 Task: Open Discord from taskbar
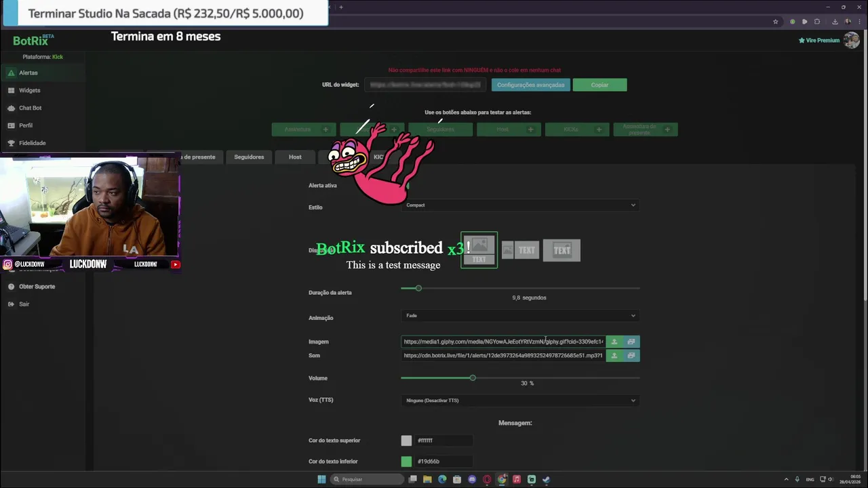click(472, 479)
